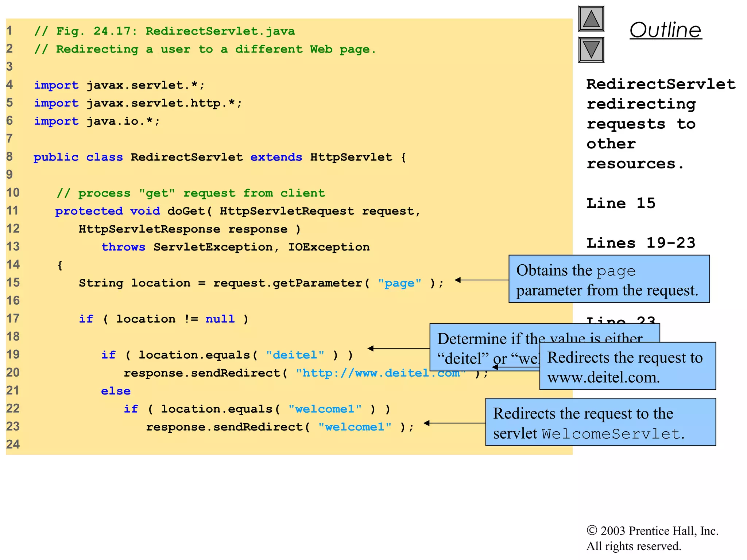Click 'if ( location != null )'
The image size is (747, 560).
164,319
